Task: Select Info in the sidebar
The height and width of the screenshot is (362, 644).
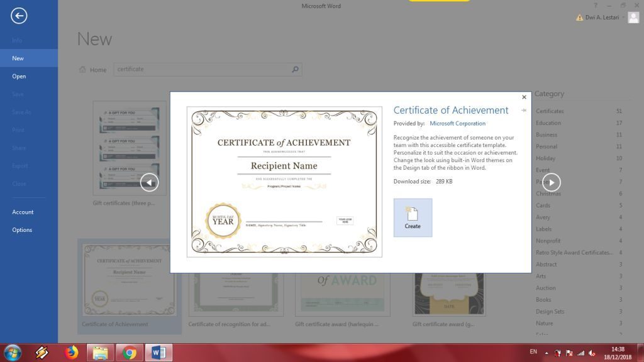Action: [x=29, y=40]
